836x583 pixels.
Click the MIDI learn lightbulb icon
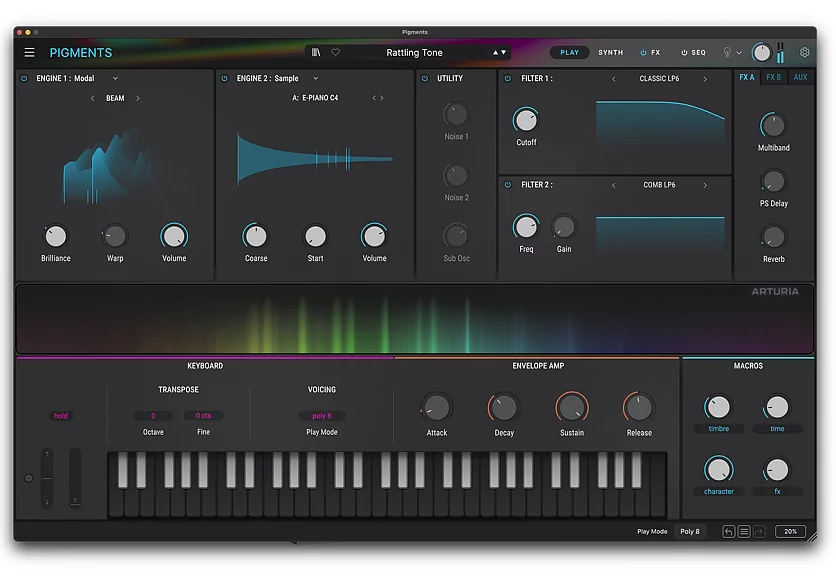[726, 52]
